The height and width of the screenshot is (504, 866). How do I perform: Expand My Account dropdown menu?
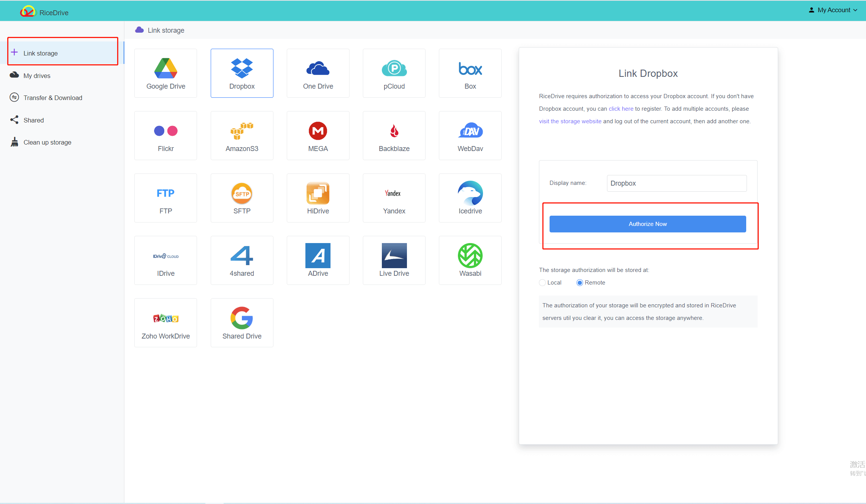[x=834, y=11]
